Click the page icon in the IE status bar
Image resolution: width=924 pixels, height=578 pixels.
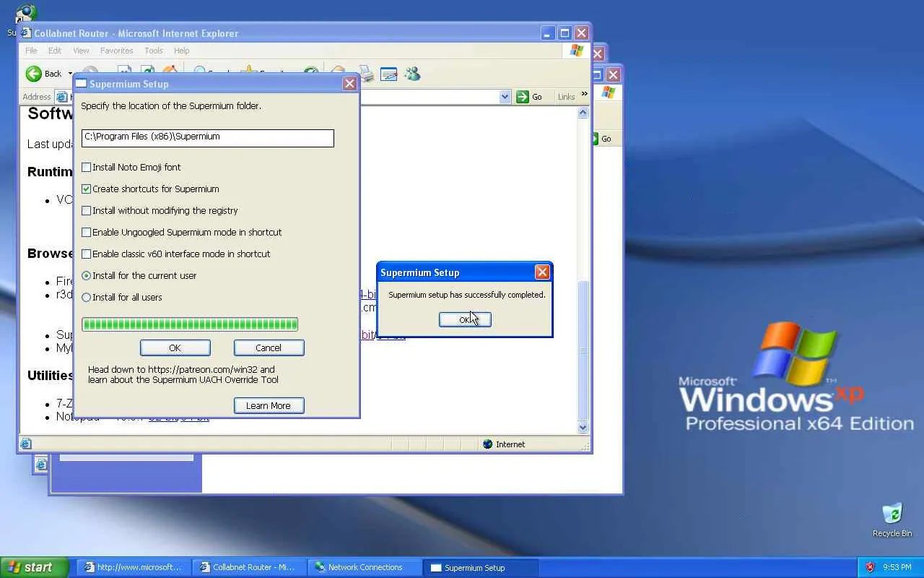[26, 444]
